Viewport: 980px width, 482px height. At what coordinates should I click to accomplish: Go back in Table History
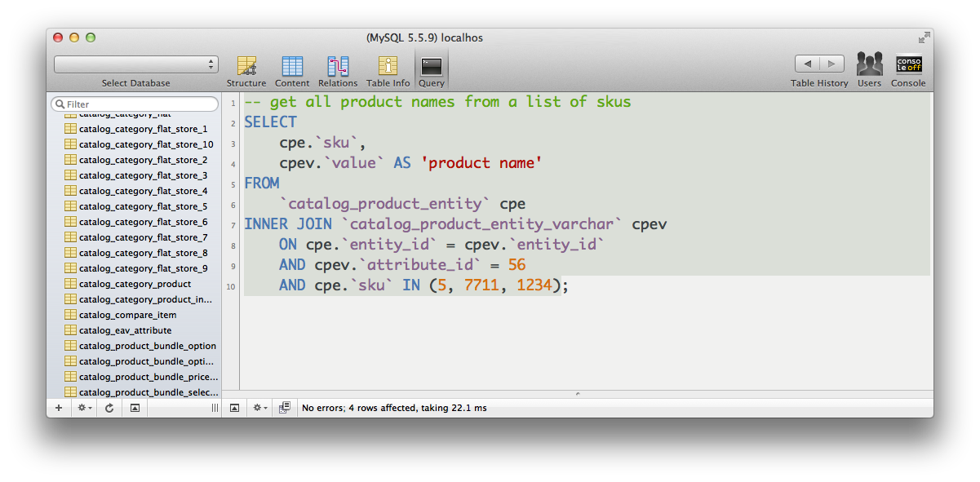807,64
